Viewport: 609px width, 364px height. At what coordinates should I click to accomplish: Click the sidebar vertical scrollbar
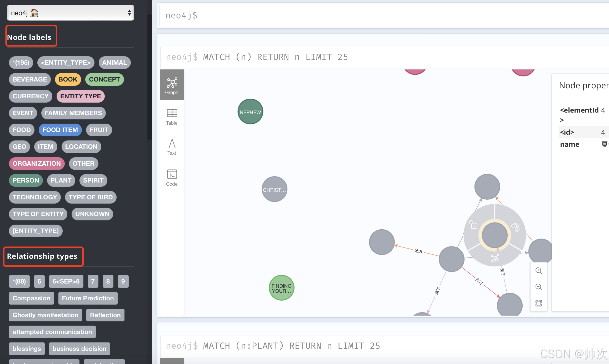149,77
